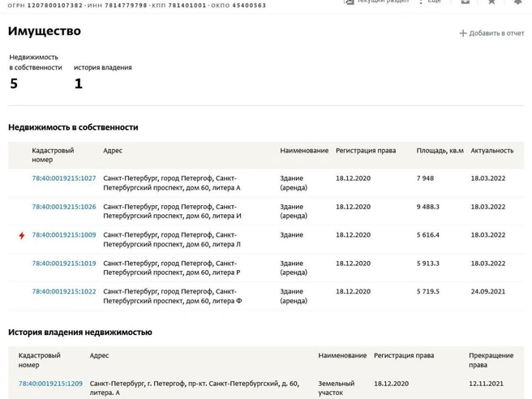Click 'Прекращение права' header in history table
This screenshot has height=399, width=532.
[491, 360]
